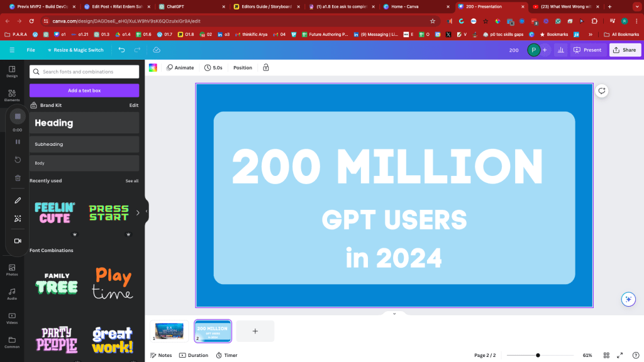Undo the last action
The height and width of the screenshot is (362, 644).
[x=121, y=50]
